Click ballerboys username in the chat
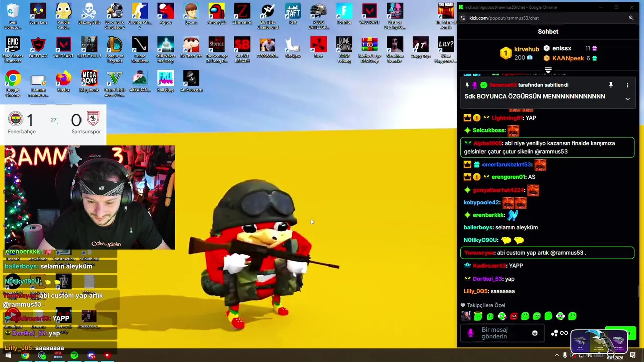The height and width of the screenshot is (362, 644). pos(478,227)
